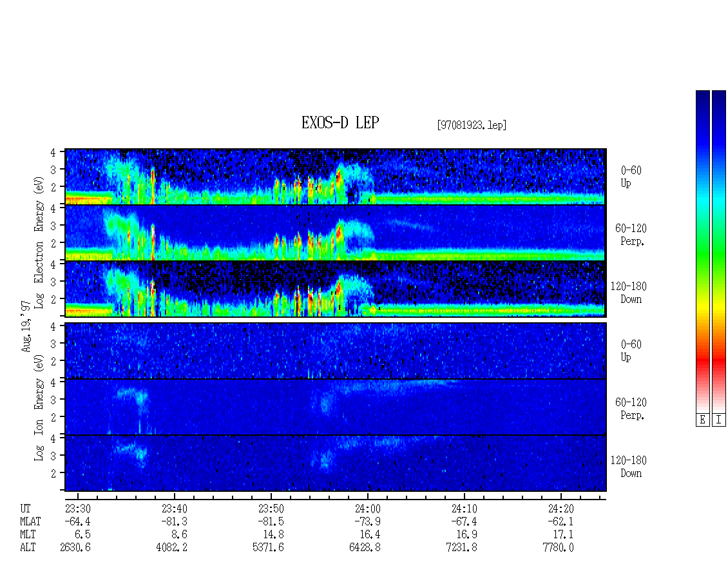Viewport: 728px width, 564px height.
Task: Click the "120-180 Down" label beside electron panel
Action: click(629, 293)
